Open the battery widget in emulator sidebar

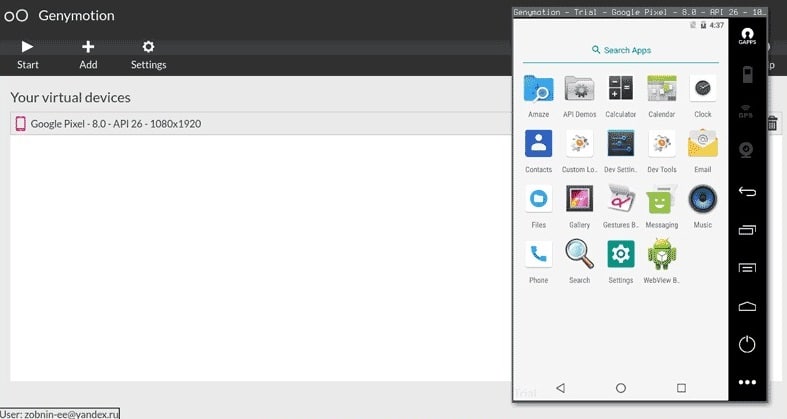746,74
